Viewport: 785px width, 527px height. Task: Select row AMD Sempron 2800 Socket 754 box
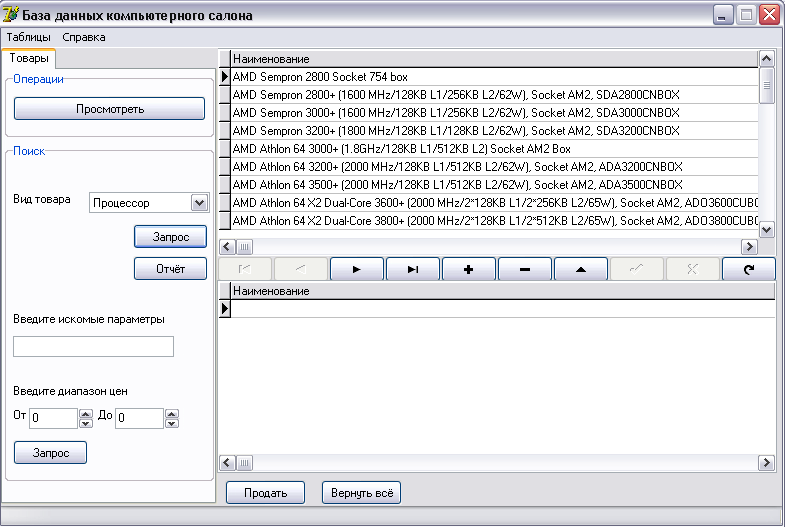[494, 77]
